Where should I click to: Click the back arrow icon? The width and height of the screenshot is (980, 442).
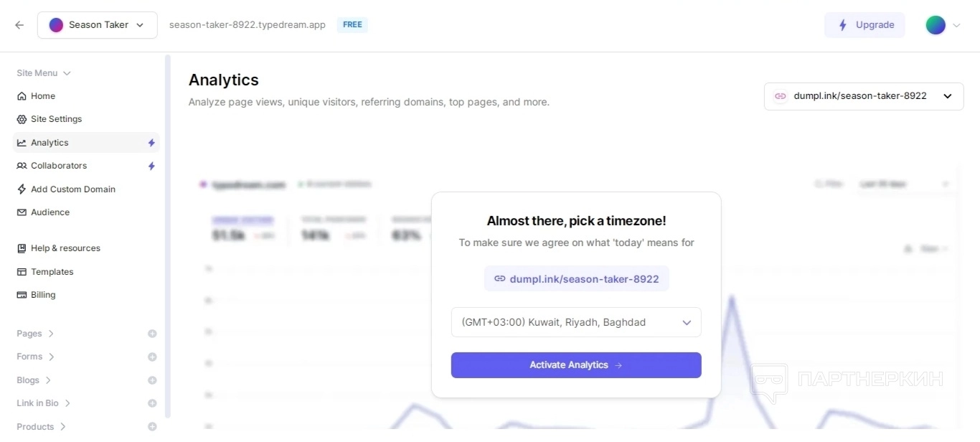coord(19,25)
